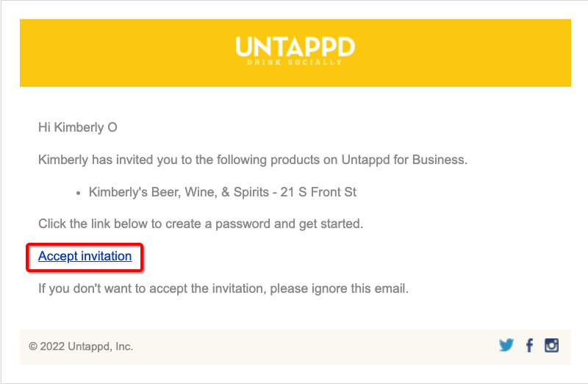Screen dimensions: 588x384
Task: Open the Instagram icon in footer
Action: pos(551,345)
